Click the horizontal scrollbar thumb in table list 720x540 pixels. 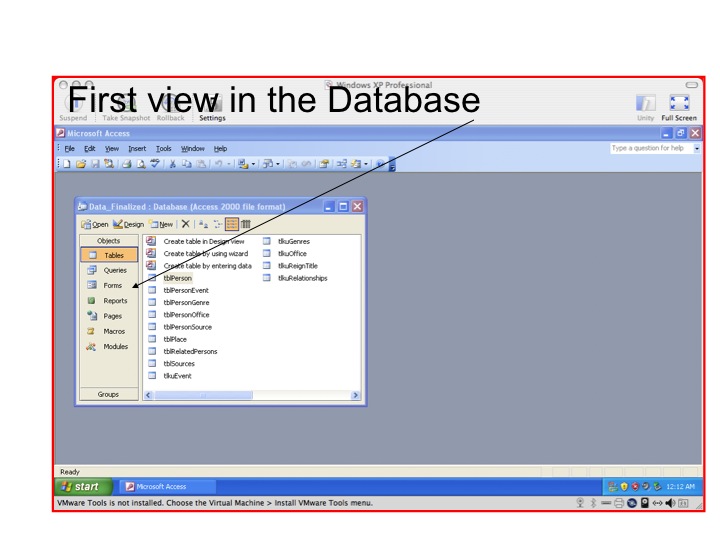pyautogui.click(x=203, y=395)
